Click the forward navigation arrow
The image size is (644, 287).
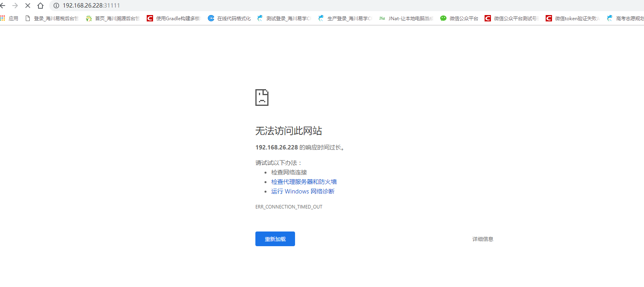tap(15, 6)
